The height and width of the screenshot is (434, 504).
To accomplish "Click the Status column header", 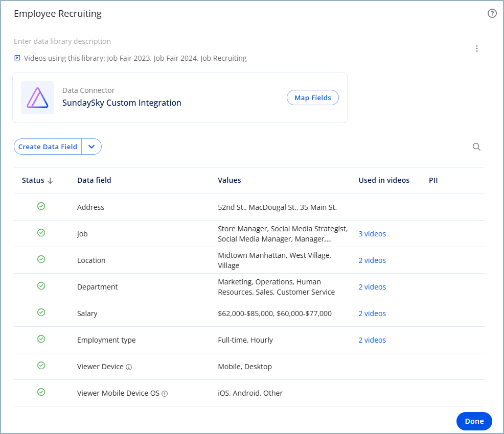I will pyautogui.click(x=33, y=180).
